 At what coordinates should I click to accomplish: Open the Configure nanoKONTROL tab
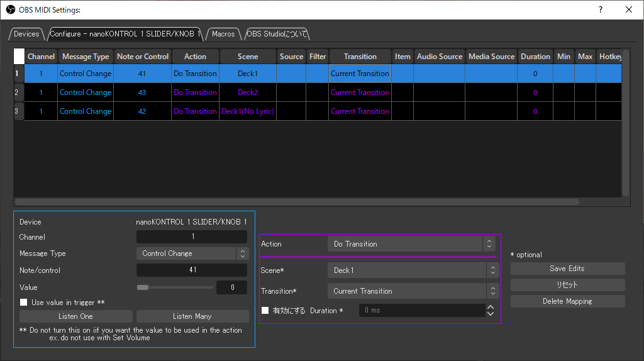pos(125,34)
